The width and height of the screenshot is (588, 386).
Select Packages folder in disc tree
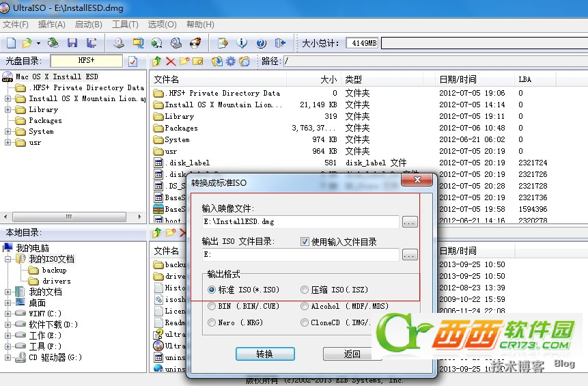pyautogui.click(x=45, y=120)
